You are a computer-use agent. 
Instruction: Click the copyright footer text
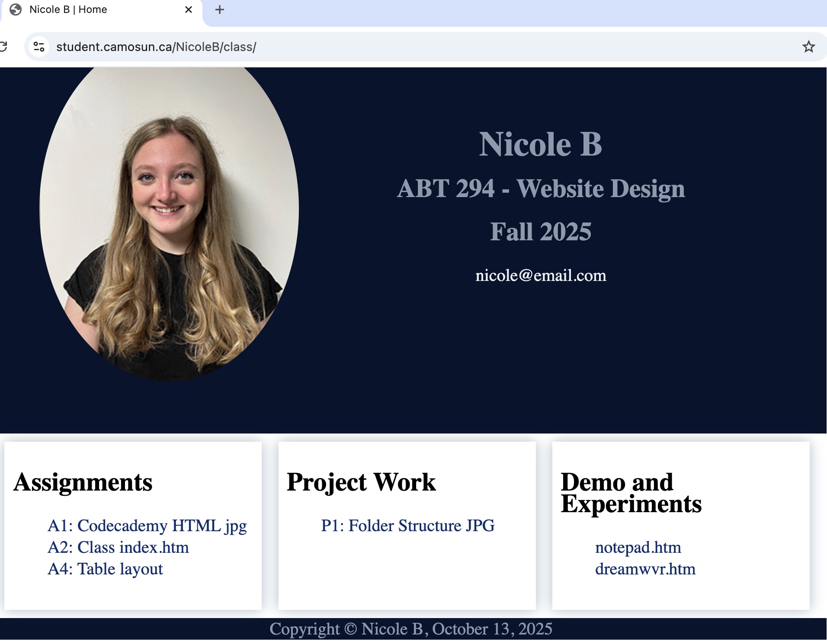pos(410,629)
